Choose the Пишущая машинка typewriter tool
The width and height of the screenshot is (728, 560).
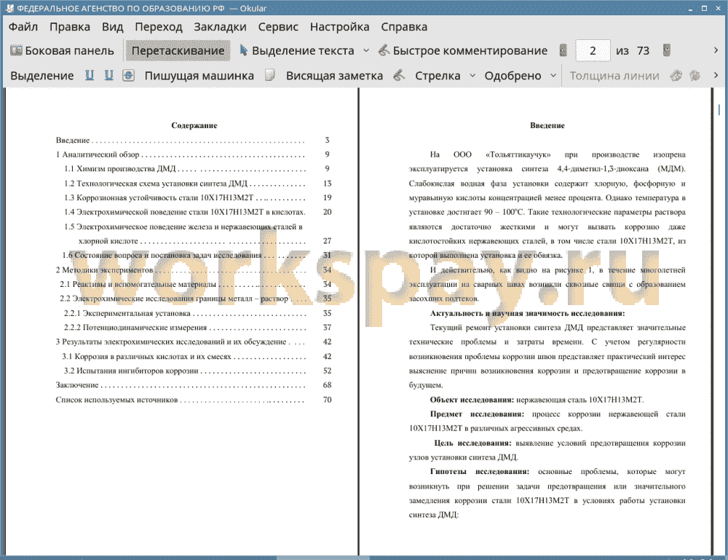click(x=199, y=76)
